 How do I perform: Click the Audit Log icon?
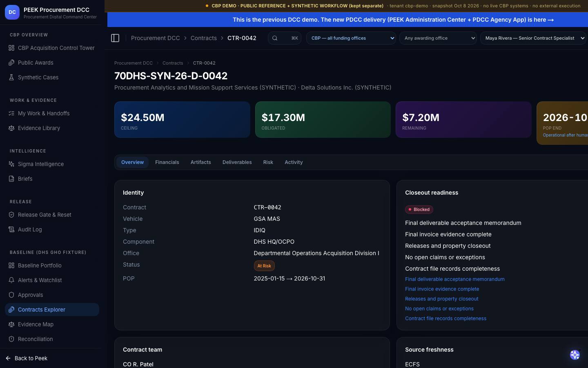(x=11, y=229)
